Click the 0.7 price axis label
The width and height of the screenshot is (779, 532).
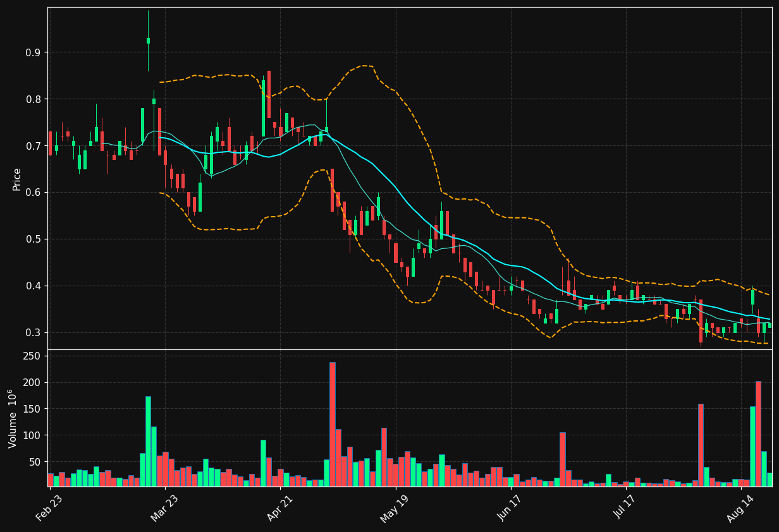tap(33, 146)
